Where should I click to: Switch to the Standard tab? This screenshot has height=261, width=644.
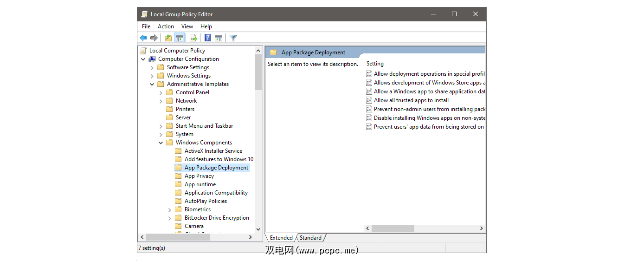[x=310, y=238]
